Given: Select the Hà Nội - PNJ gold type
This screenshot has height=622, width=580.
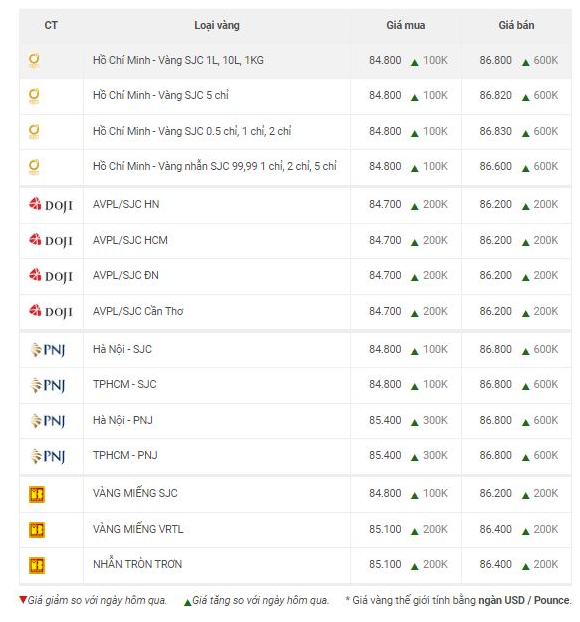Looking at the screenshot, I should (x=123, y=420).
